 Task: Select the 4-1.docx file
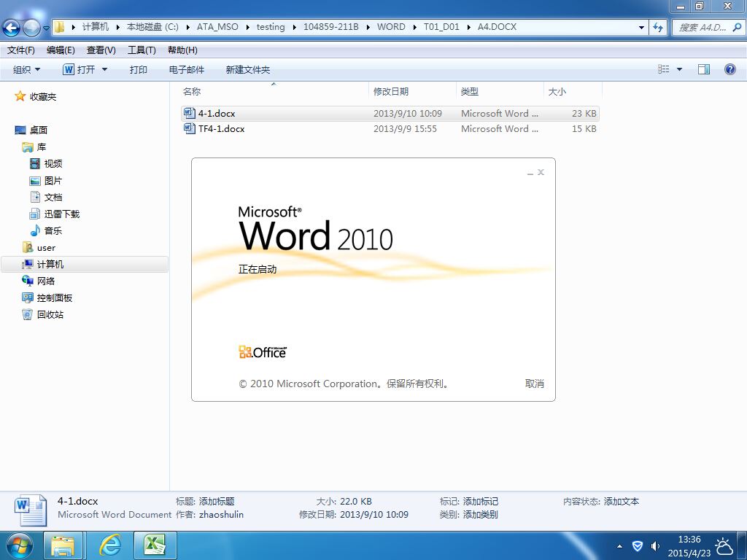point(390,113)
